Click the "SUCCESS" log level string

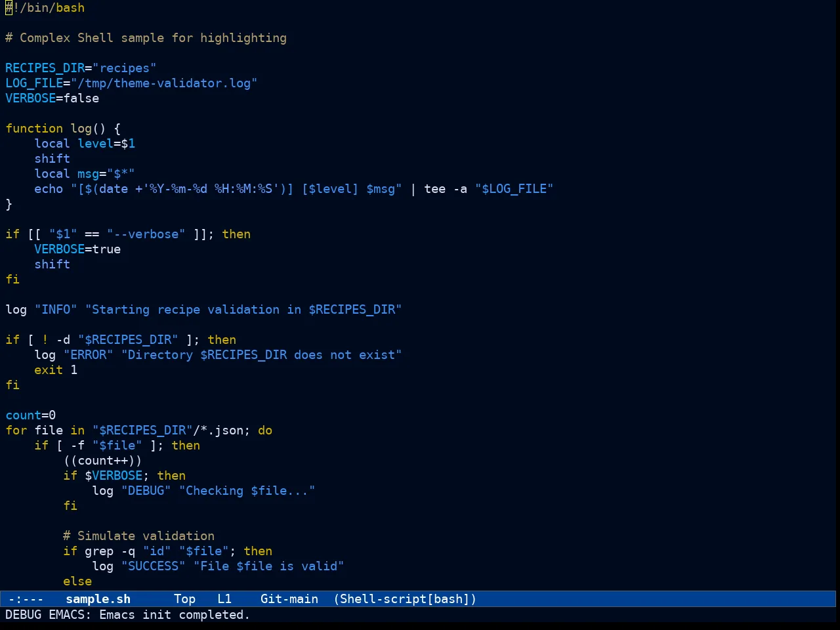point(153,566)
